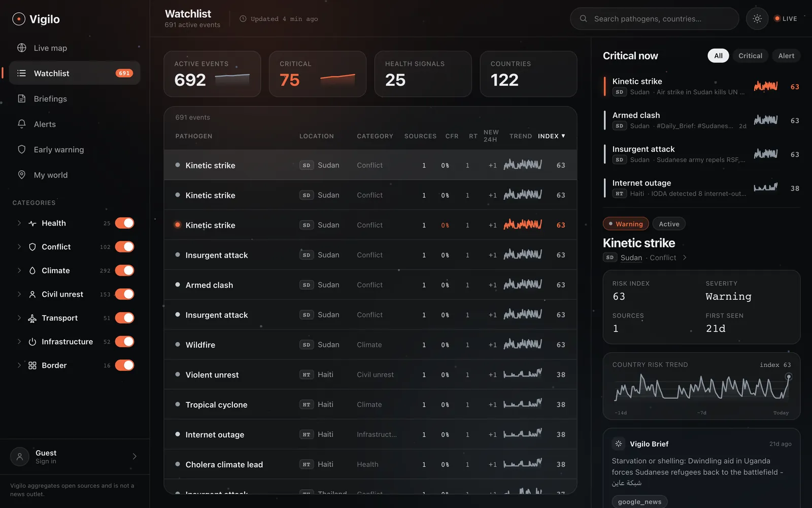Screen dimensions: 812x508
Task: Click the search magnifier icon
Action: [584, 19]
